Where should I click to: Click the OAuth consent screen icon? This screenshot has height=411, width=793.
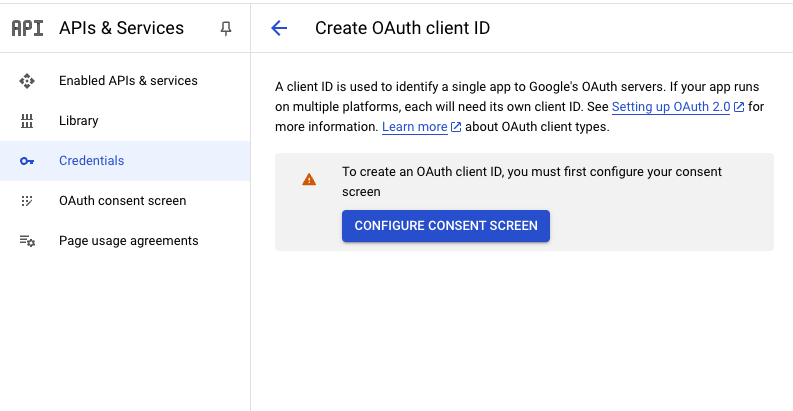(27, 201)
